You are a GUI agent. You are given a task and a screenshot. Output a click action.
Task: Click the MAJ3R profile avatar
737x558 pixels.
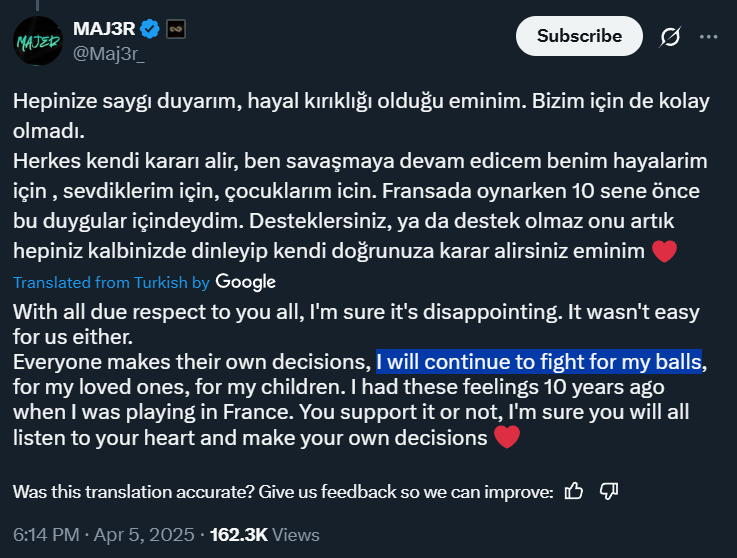38,41
